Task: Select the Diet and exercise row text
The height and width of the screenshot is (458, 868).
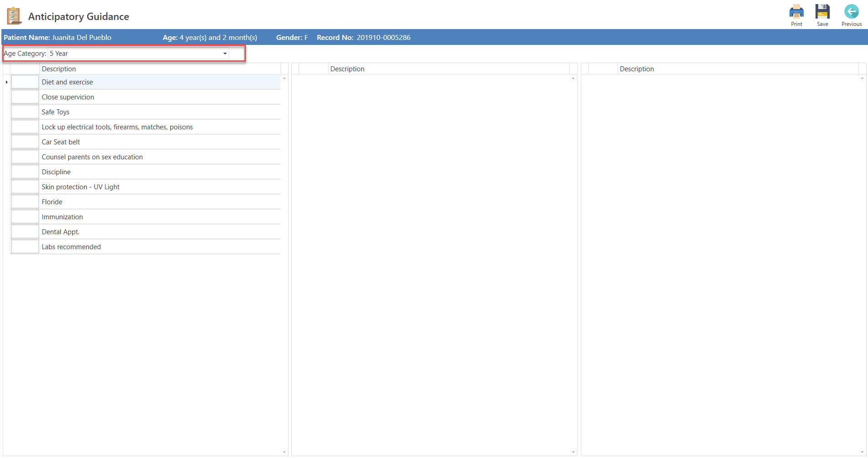Action: 67,82
